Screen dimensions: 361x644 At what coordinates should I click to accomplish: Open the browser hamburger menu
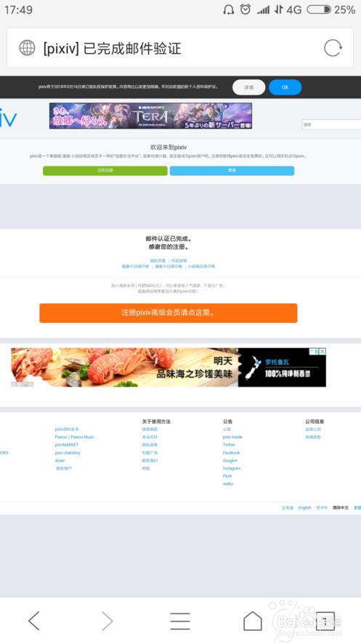coord(180,621)
